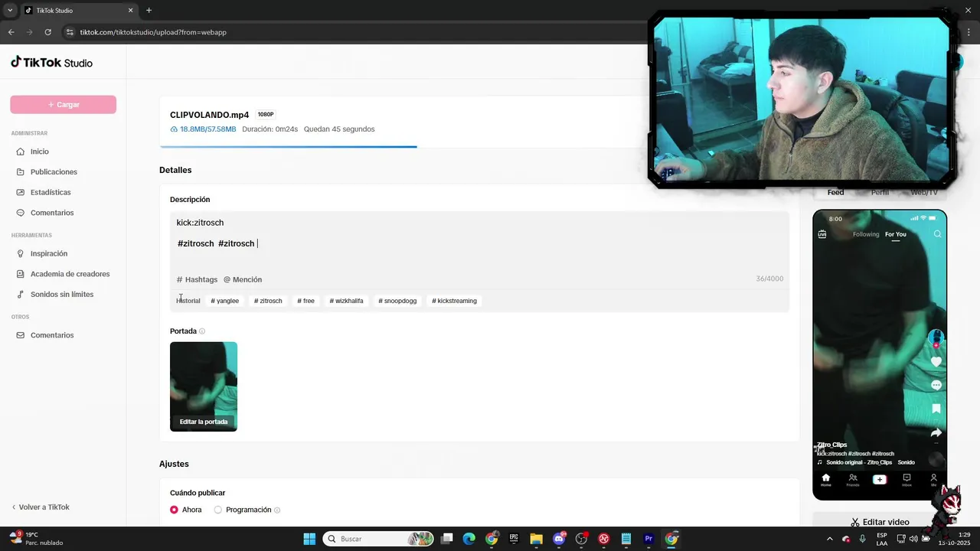Reload the page with refresh icon
The height and width of the screenshot is (551, 980).
point(47,32)
